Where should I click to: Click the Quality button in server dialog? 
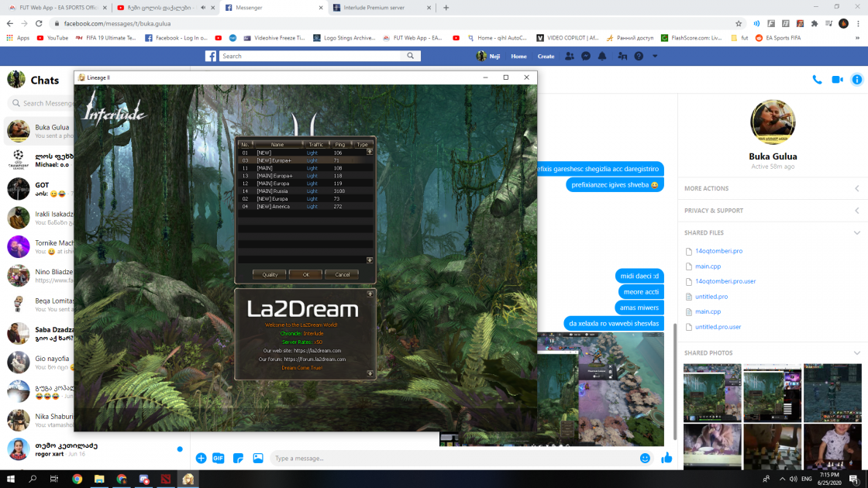[x=270, y=274]
